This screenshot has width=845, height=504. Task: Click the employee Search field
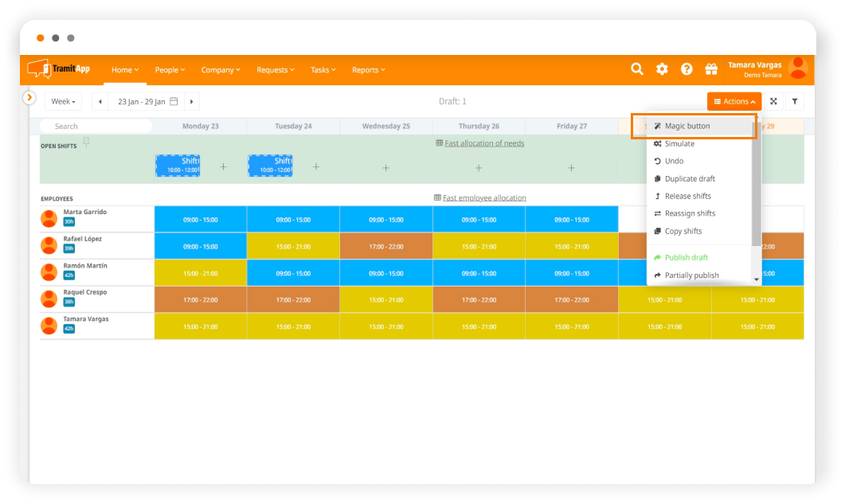point(96,126)
